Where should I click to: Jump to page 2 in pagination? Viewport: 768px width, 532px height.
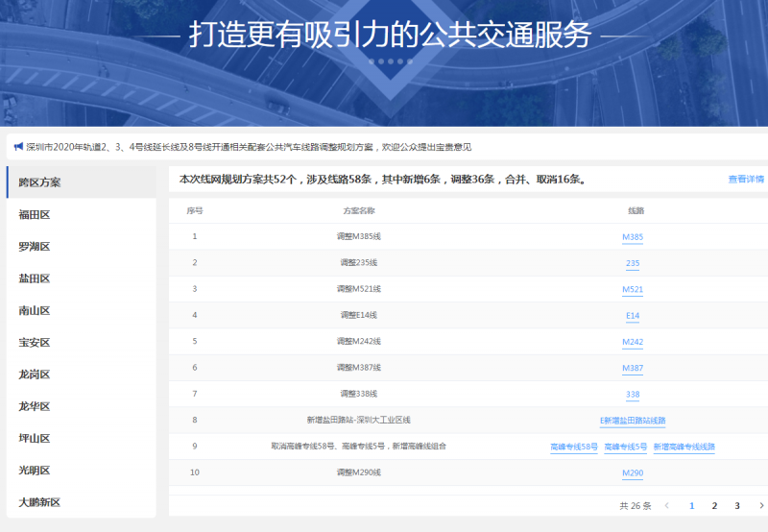714,505
